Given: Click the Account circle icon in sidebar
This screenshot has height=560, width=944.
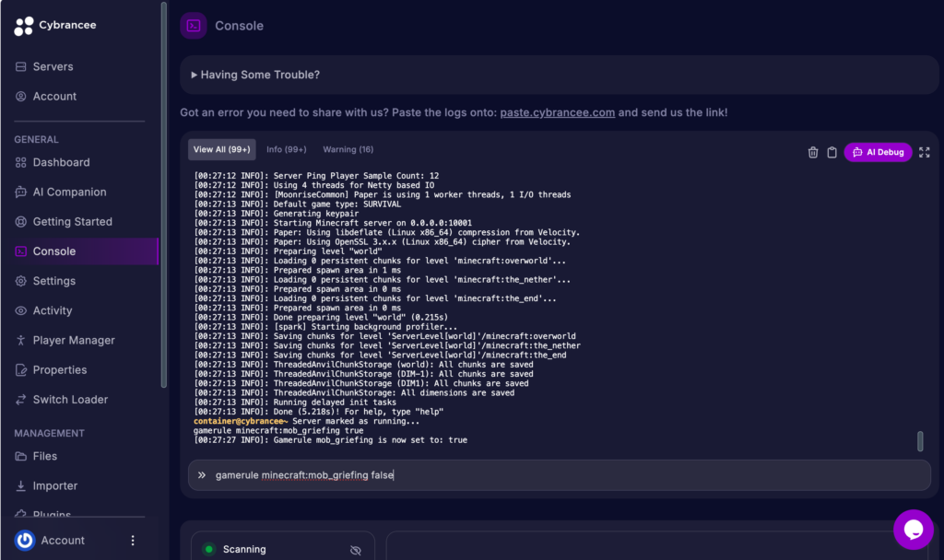Looking at the screenshot, I should click(21, 96).
